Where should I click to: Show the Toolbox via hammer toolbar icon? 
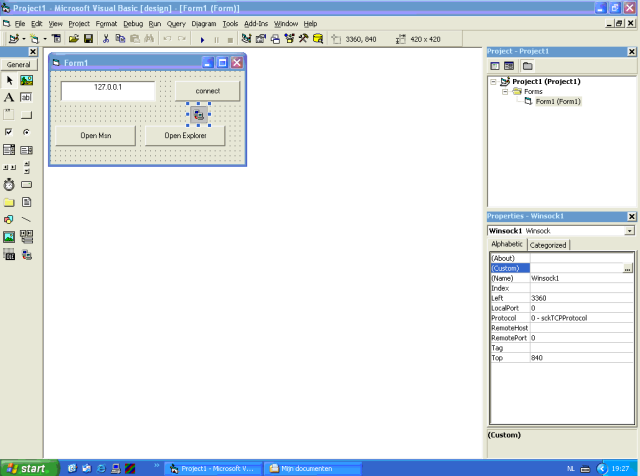click(x=303, y=39)
